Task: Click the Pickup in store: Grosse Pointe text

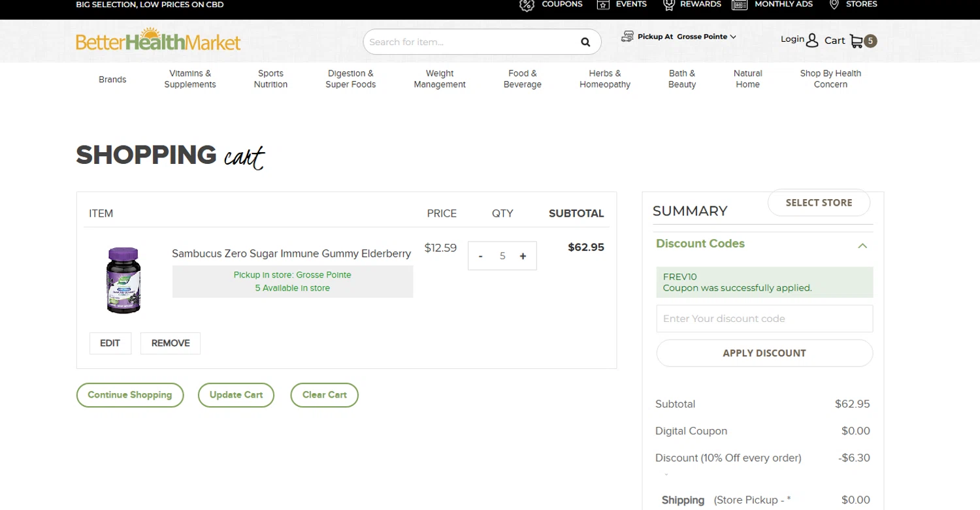Action: 293,275
